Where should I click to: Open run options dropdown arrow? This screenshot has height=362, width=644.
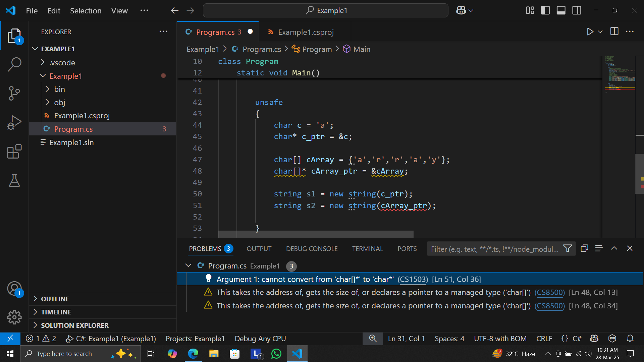600,32
